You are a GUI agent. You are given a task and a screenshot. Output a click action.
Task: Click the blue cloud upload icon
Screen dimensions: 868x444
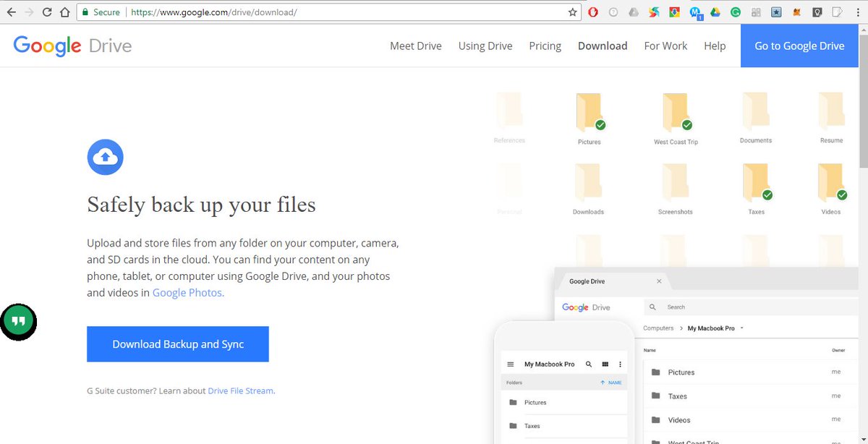tap(106, 157)
